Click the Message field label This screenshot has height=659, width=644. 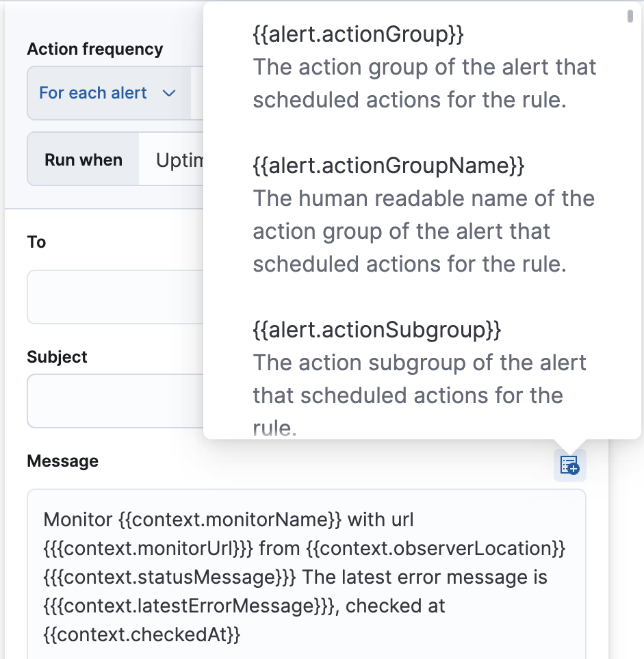pyautogui.click(x=62, y=461)
